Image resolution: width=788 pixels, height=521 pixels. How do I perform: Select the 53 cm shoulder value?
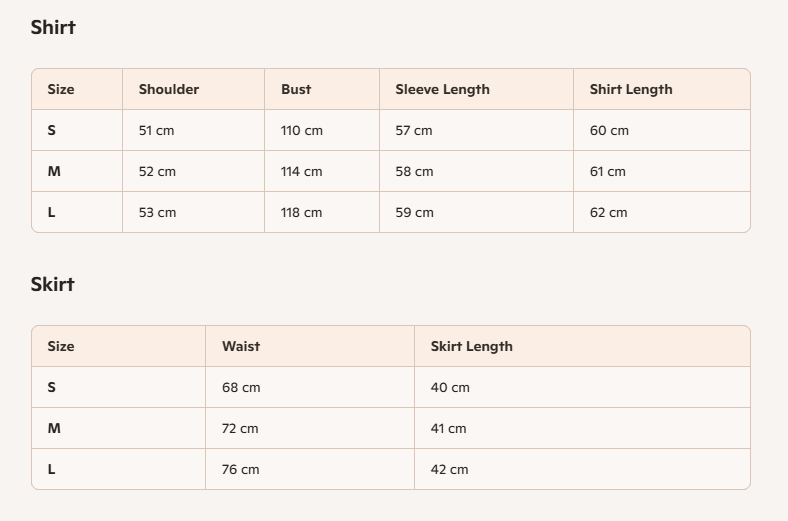pyautogui.click(x=157, y=213)
